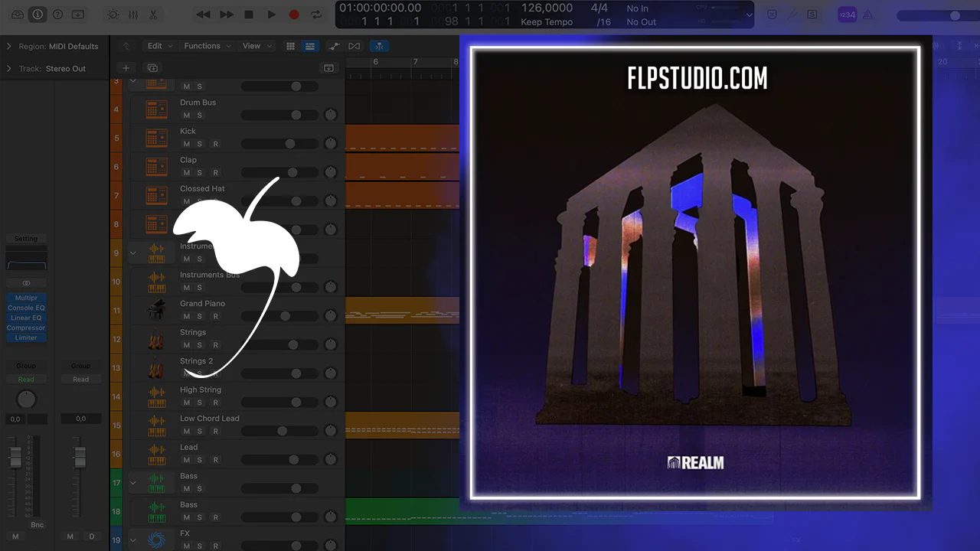Image resolution: width=980 pixels, height=551 pixels.
Task: Click the FX track icon
Action: (156, 540)
